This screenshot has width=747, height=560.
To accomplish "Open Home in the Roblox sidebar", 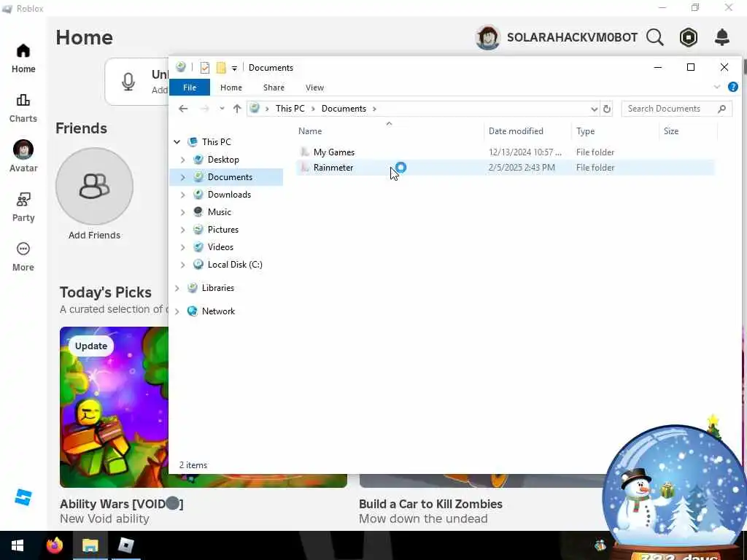I will (x=23, y=58).
